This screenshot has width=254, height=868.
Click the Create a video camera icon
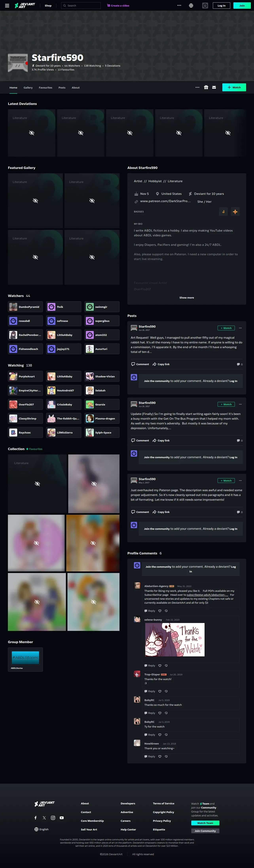pos(109,5)
